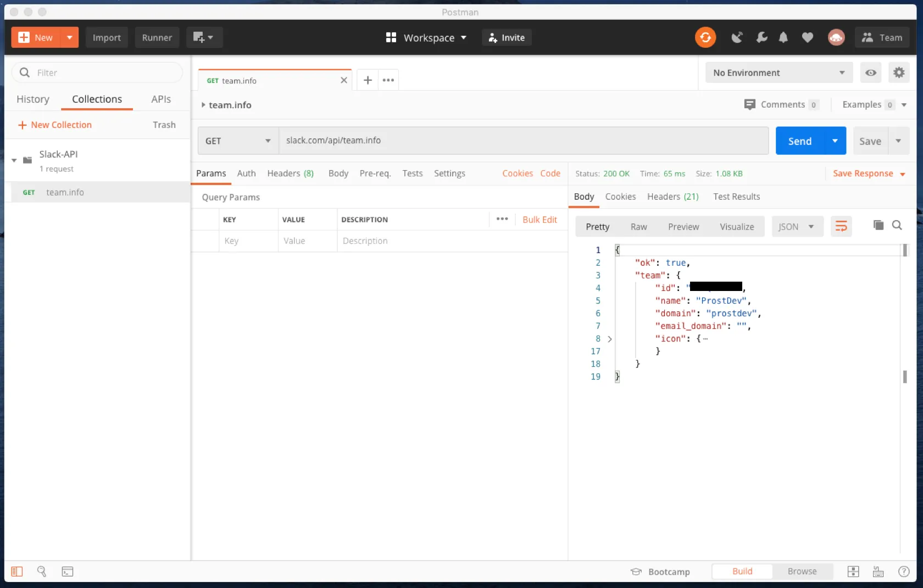Screen dimensions: 923x588
Task: Search within the response body
Action: tap(897, 225)
